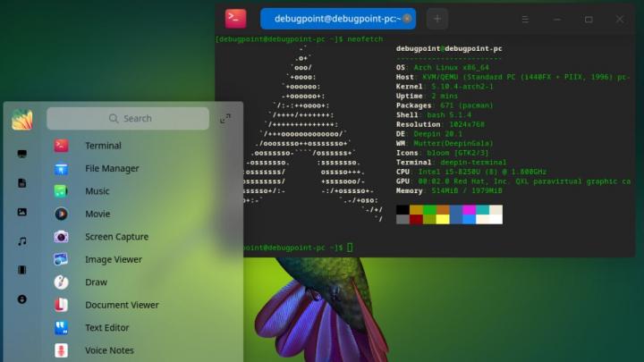Open the Voice Notes app

(x=109, y=350)
